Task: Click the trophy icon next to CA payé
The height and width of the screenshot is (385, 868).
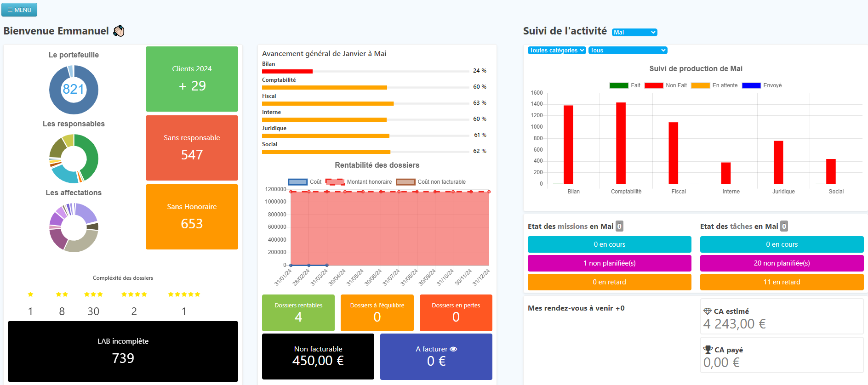Action: coord(708,350)
